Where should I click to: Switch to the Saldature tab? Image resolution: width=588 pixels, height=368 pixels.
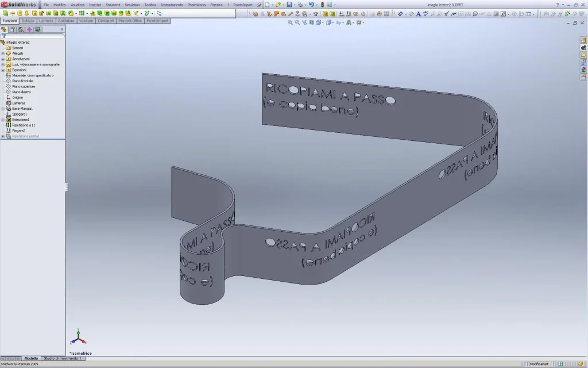coord(67,21)
